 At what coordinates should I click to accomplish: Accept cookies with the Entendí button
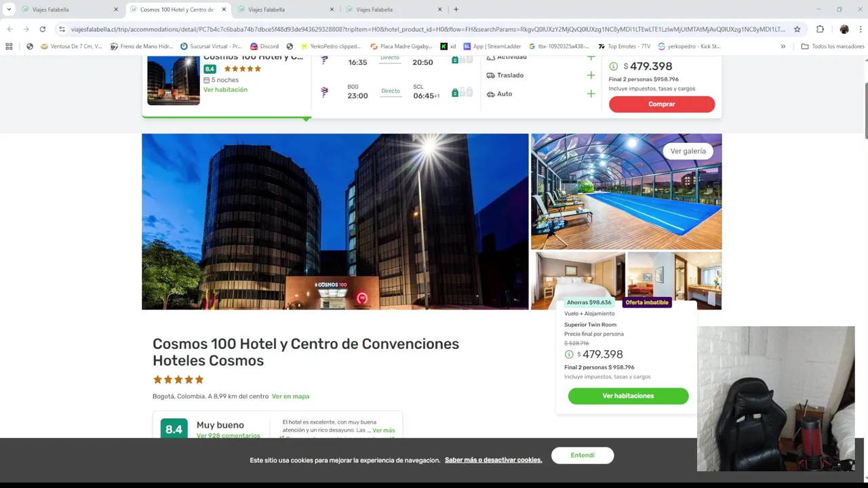point(583,455)
